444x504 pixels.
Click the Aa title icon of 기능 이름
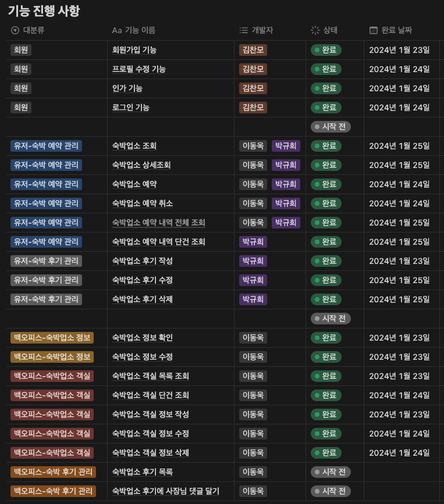tap(117, 31)
